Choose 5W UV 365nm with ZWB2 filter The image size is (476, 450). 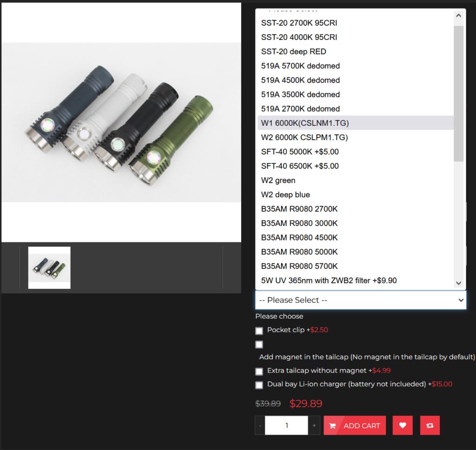(329, 280)
